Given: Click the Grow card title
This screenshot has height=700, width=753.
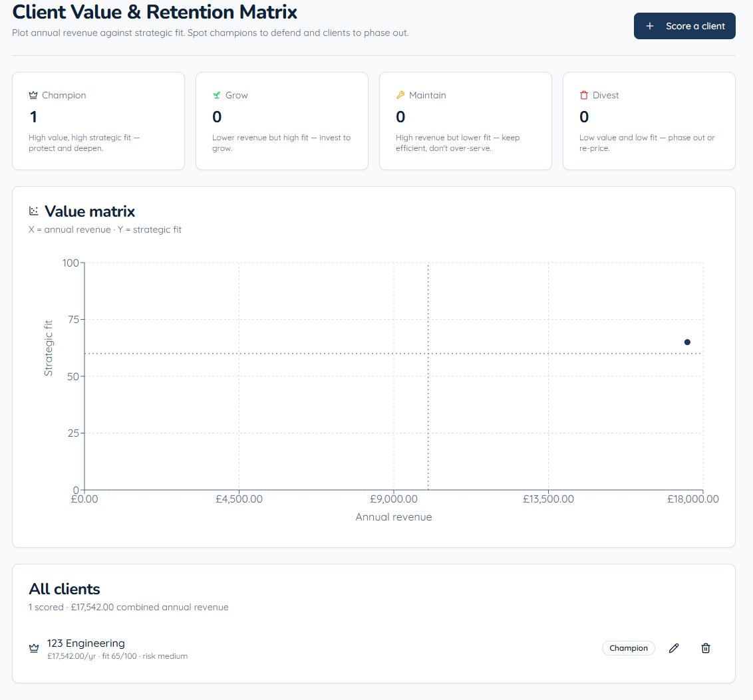Looking at the screenshot, I should pos(237,95).
